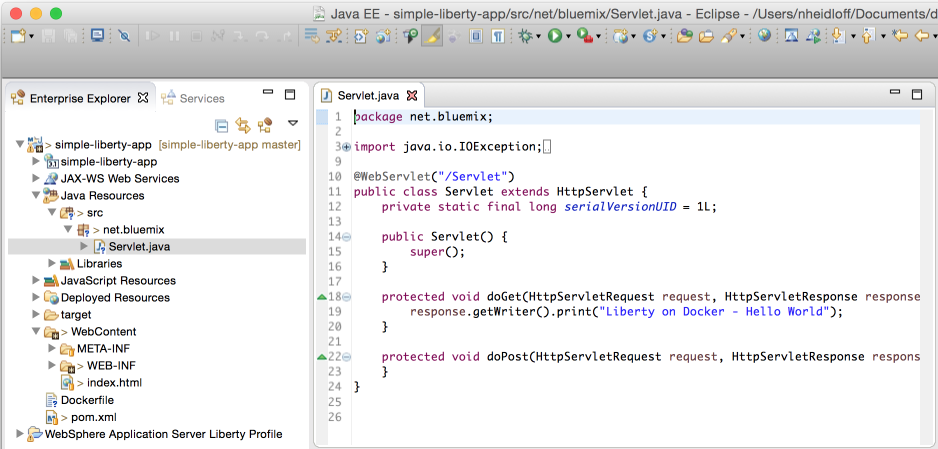Screen dimensions: 938x449
Task: Click the Disconnect debug icon
Action: [218, 36]
